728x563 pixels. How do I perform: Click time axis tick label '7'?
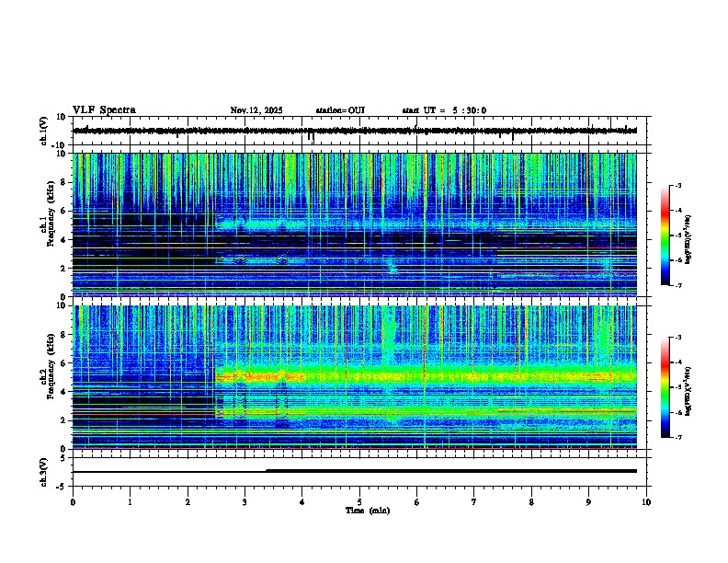tap(474, 502)
